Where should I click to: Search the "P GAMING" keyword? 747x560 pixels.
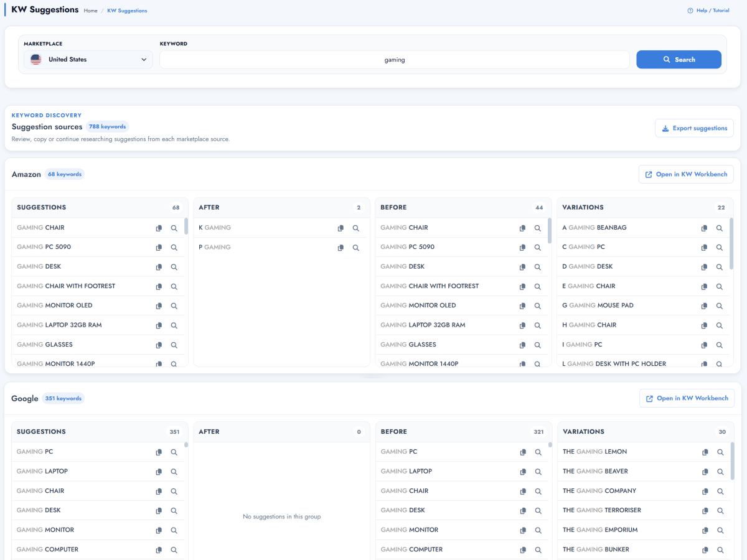(356, 248)
